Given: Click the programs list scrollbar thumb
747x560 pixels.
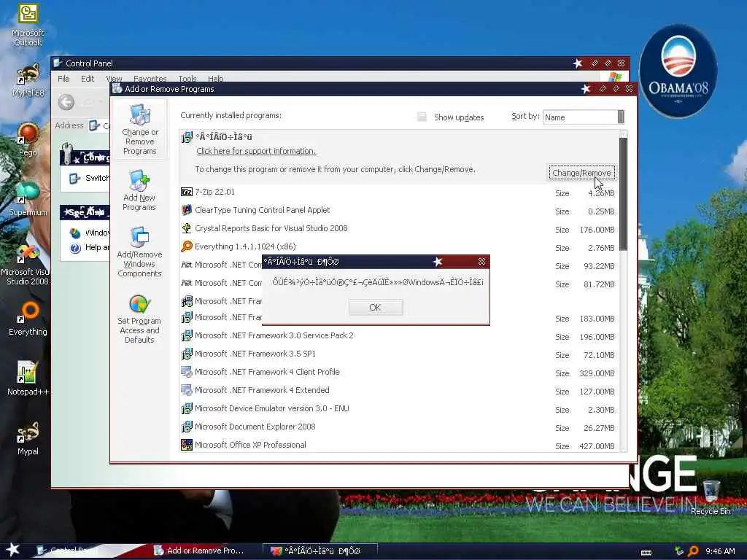Looking at the screenshot, I should [623, 193].
